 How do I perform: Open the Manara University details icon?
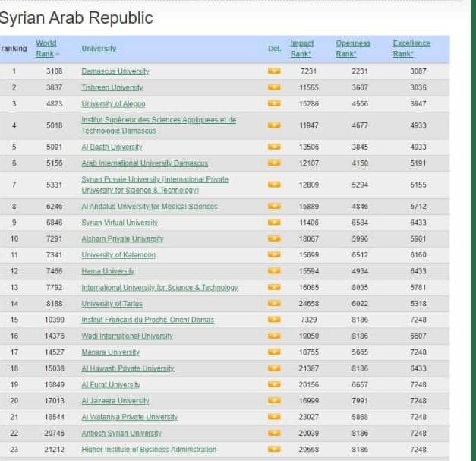coord(274,352)
